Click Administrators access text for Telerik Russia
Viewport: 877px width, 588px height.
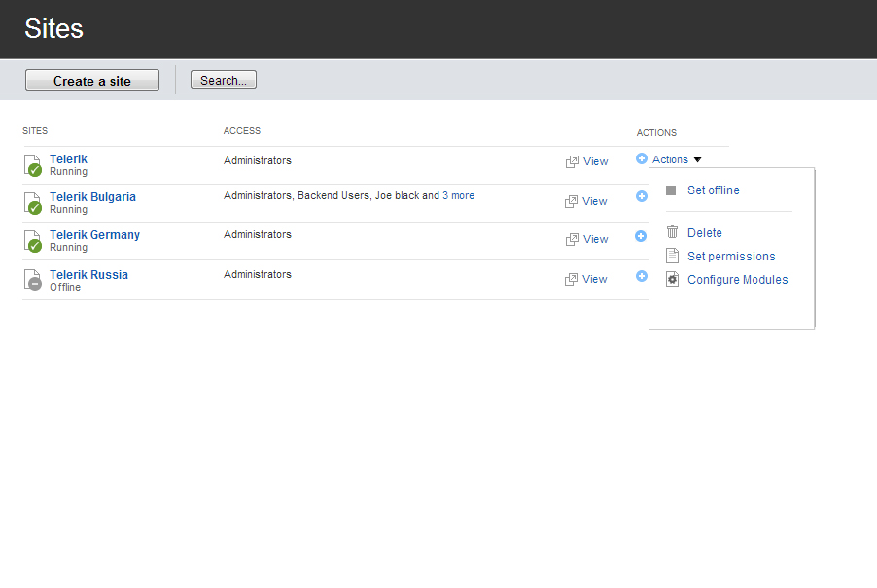pos(258,274)
